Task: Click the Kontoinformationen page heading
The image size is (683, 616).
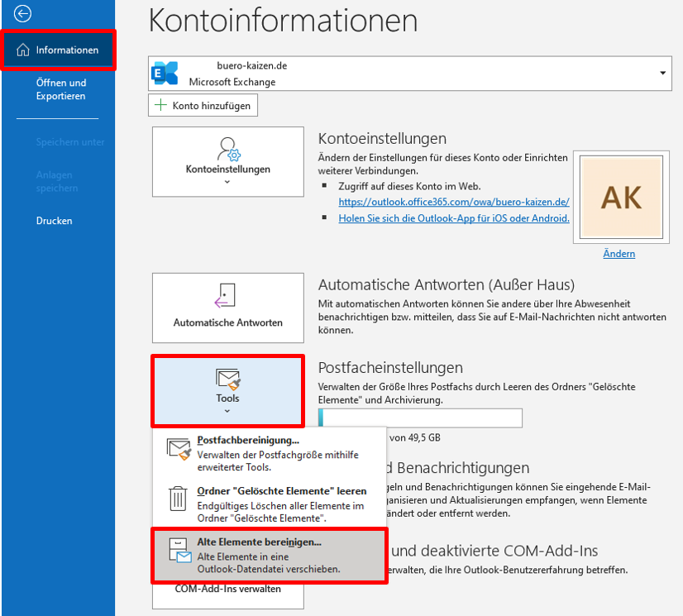Action: [283, 21]
